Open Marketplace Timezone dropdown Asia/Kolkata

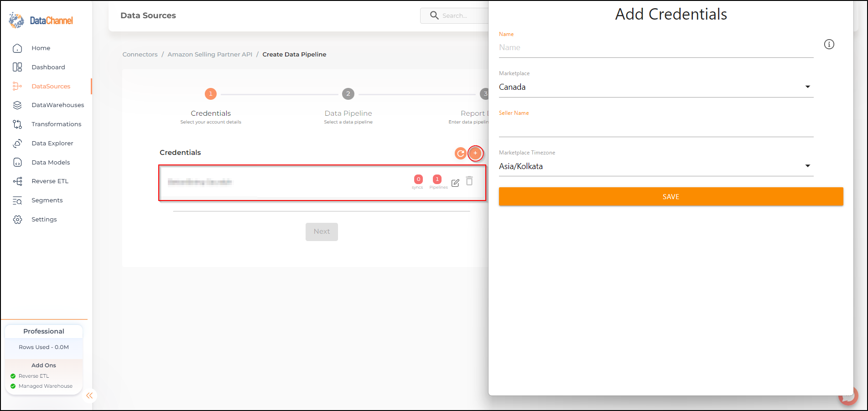click(656, 166)
